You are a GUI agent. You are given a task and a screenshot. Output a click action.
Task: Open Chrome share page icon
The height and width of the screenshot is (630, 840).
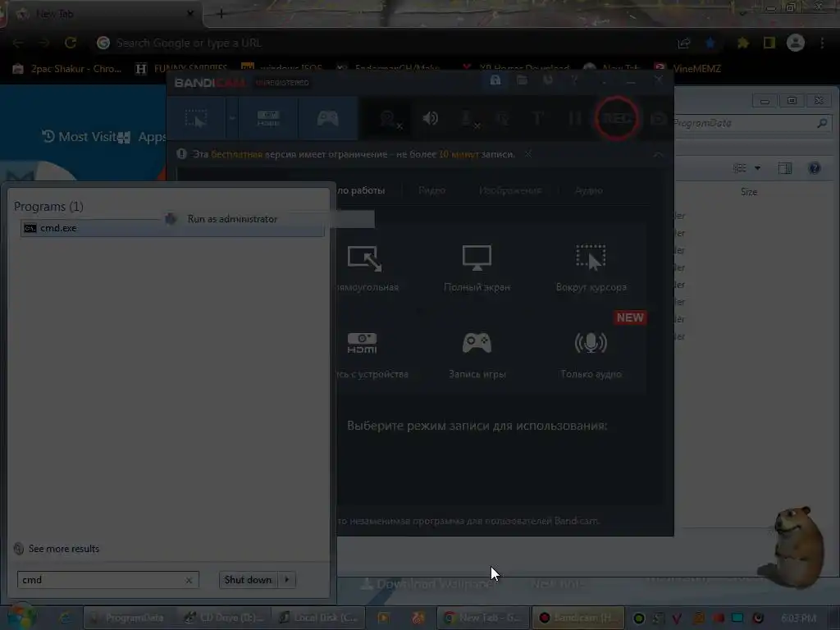(x=684, y=43)
